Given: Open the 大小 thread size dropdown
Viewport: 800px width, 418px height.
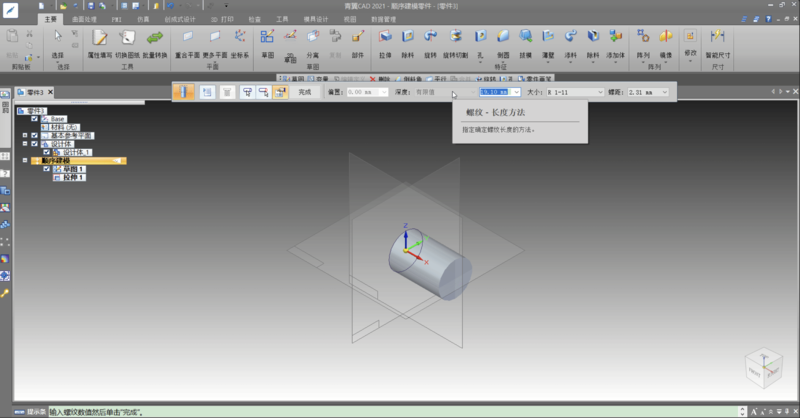Looking at the screenshot, I should click(600, 92).
